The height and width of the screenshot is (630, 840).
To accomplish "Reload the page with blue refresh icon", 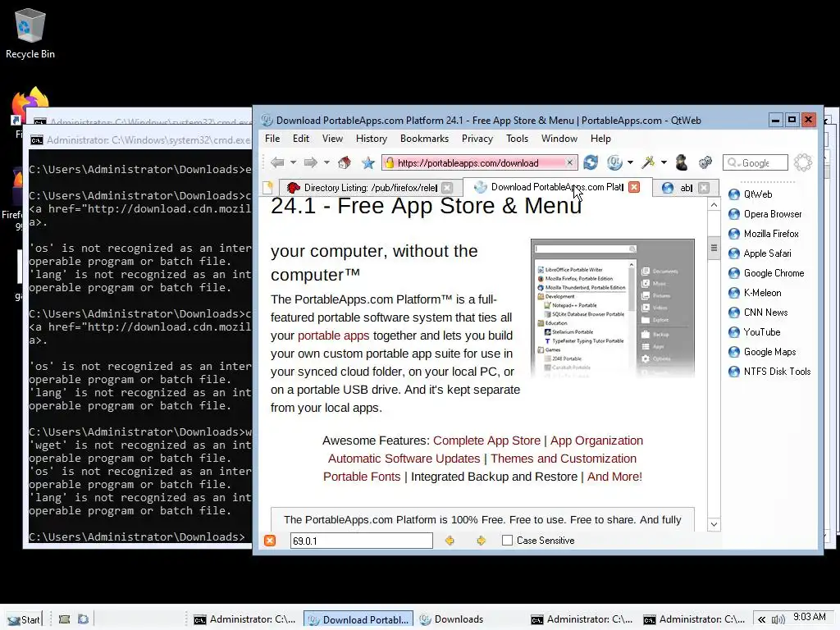I will pos(591,162).
